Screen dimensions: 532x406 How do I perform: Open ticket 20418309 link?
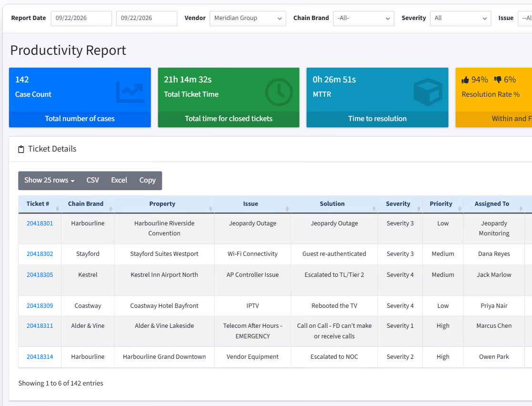point(40,306)
